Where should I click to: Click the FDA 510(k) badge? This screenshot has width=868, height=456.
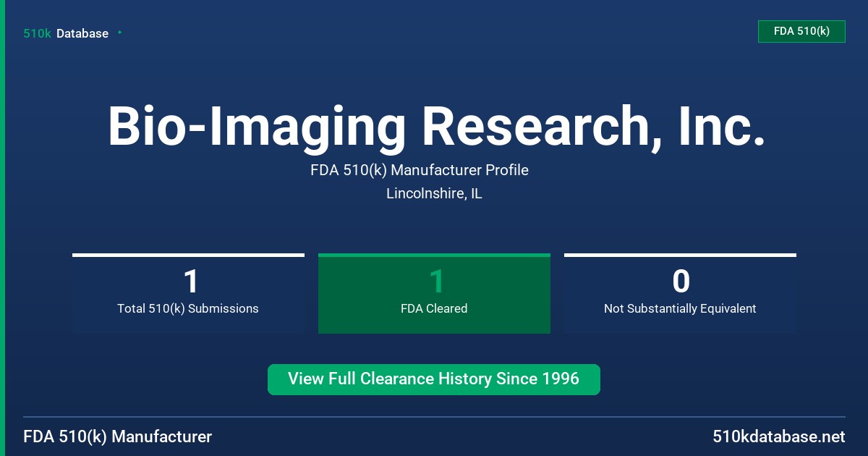point(801,31)
